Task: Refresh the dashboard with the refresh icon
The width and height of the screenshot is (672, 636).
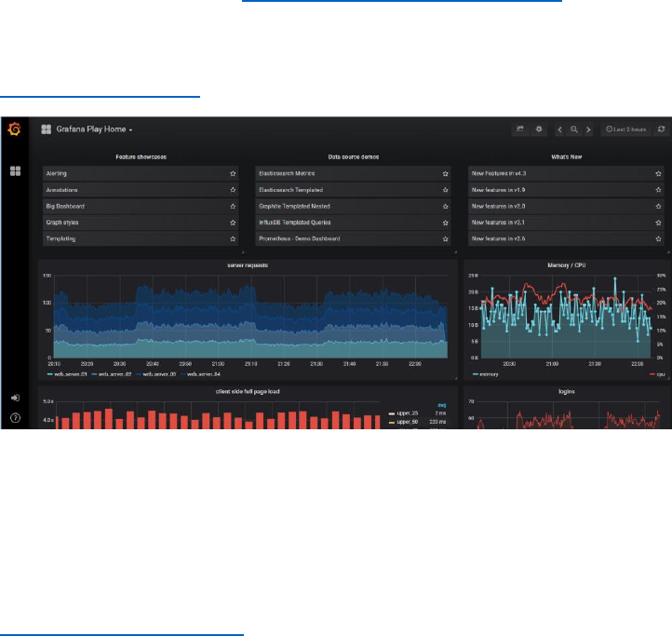Action: click(661, 129)
